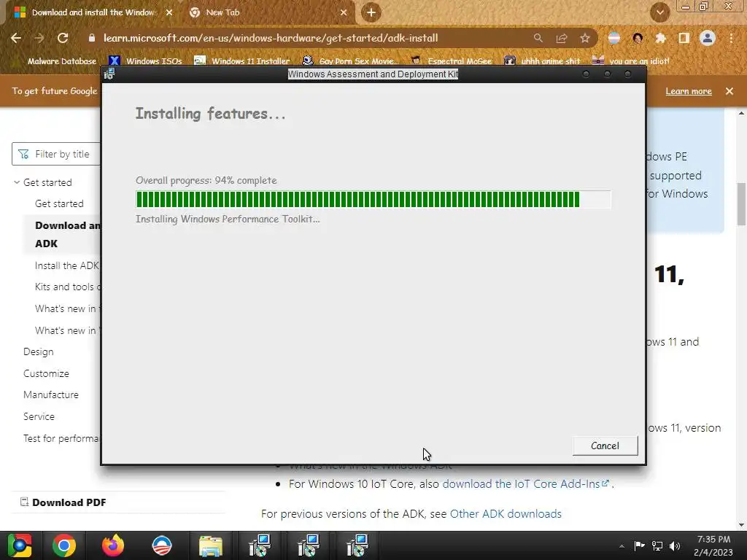Click the network tray icon
The height and width of the screenshot is (560, 747).
click(657, 545)
